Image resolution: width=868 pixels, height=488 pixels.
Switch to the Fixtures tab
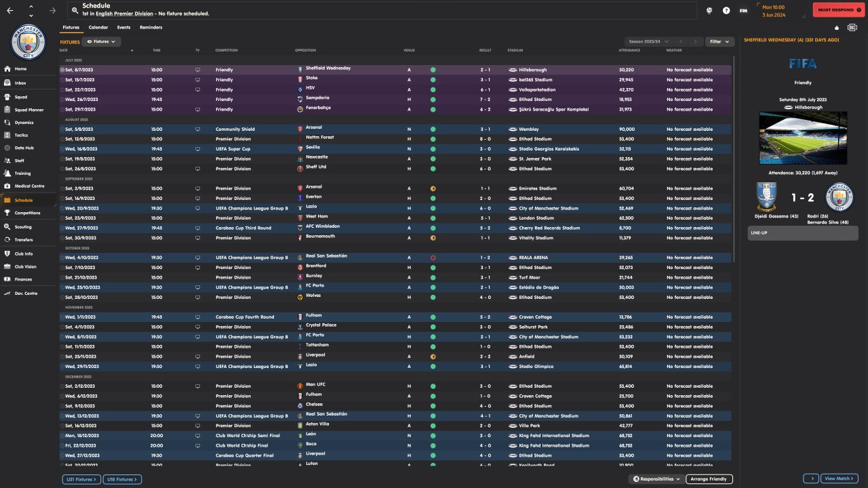(71, 28)
